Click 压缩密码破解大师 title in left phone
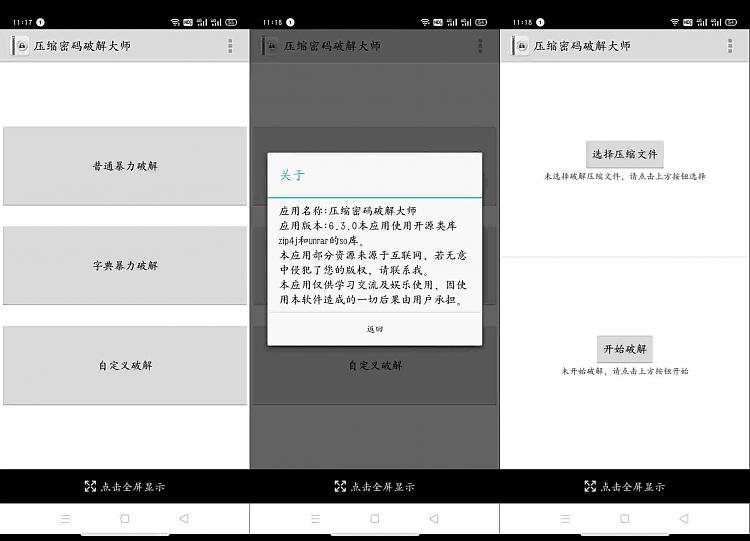This screenshot has height=541, width=750. [82, 46]
